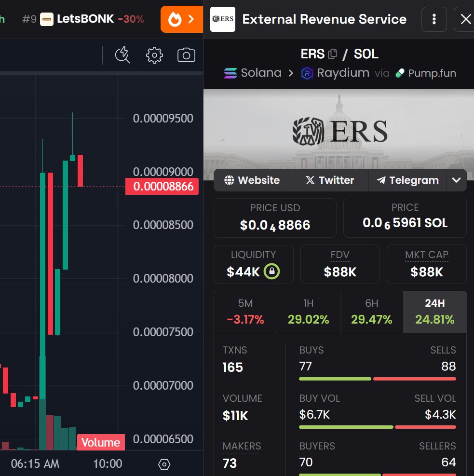Open time axis settings hexagon icon
Image resolution: width=474 pixels, height=476 pixels.
pos(164,464)
